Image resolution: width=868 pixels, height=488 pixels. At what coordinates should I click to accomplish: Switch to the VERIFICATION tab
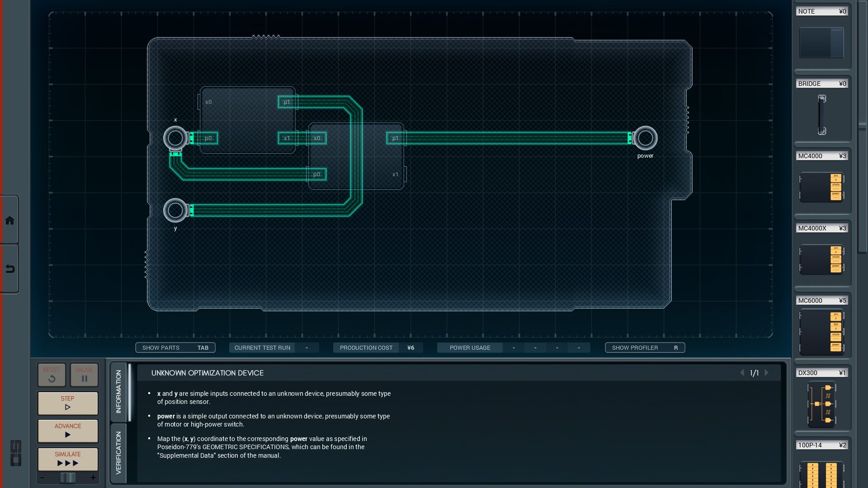118,453
